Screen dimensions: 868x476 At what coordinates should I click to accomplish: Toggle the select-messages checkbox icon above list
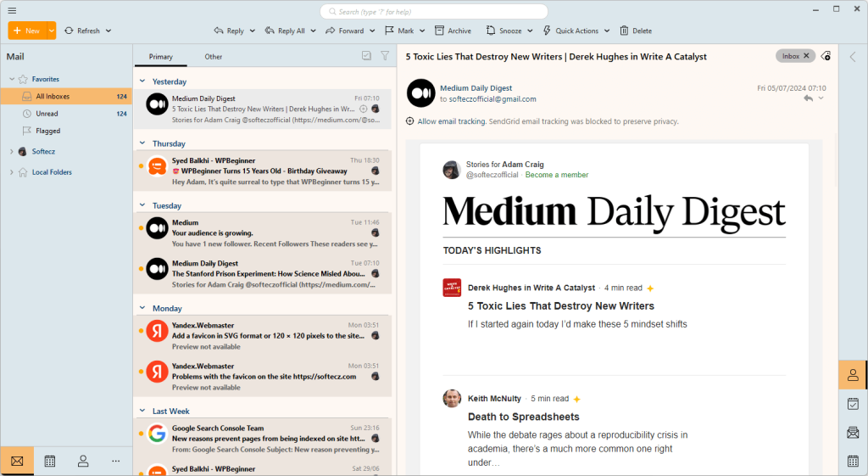[366, 57]
